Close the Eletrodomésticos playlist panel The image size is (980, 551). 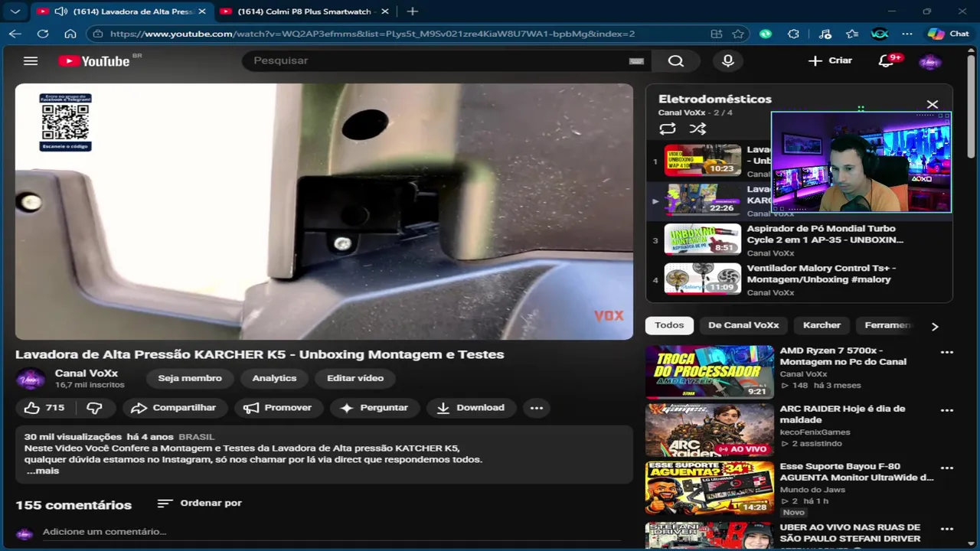(932, 105)
